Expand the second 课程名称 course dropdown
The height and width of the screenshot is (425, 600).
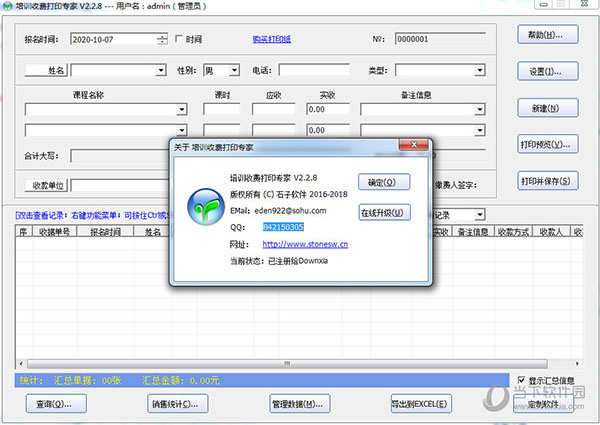click(x=182, y=130)
